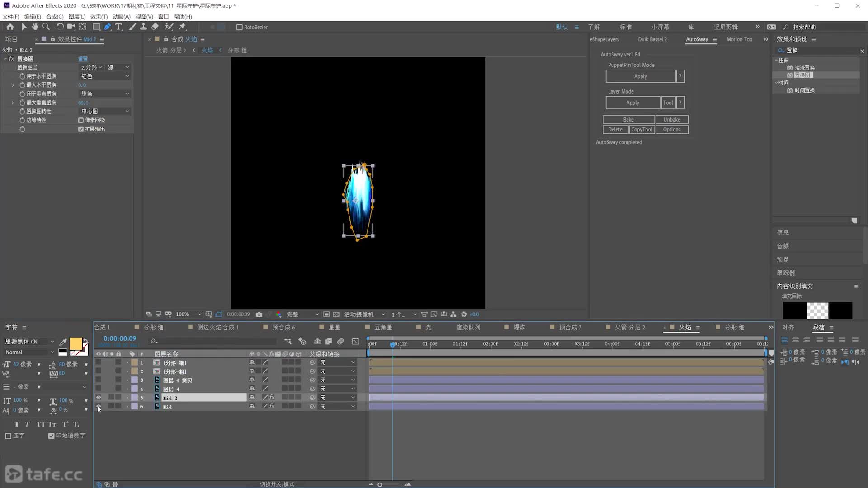Select the Selection arrow tool
868x488 pixels.
point(24,27)
